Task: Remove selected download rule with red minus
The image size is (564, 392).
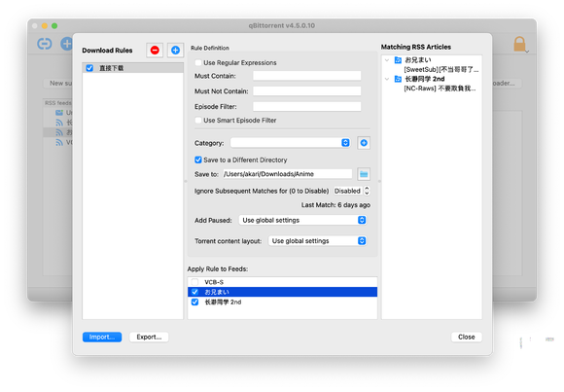Action: (155, 50)
